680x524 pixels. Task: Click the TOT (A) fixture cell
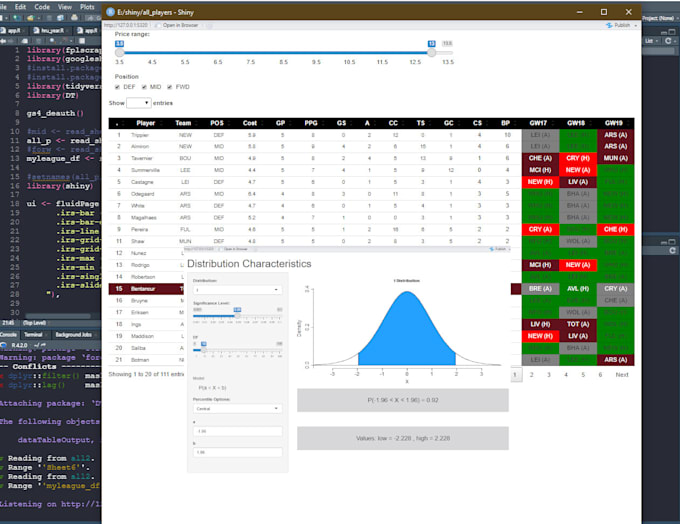coord(578,324)
